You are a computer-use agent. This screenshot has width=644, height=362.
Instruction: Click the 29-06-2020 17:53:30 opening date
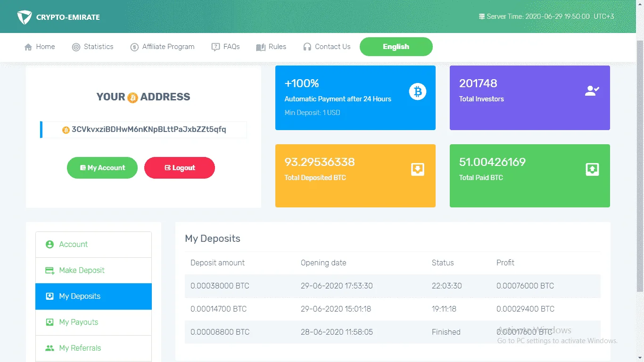point(337,286)
